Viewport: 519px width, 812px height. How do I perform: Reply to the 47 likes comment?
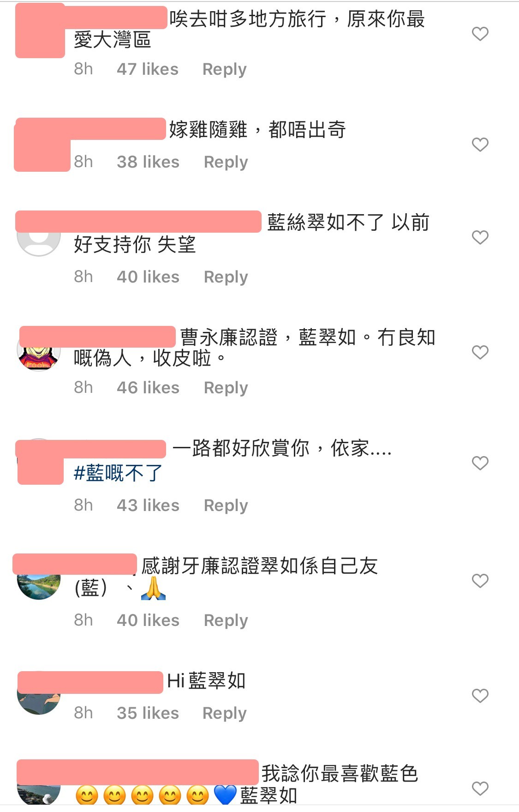(x=225, y=69)
